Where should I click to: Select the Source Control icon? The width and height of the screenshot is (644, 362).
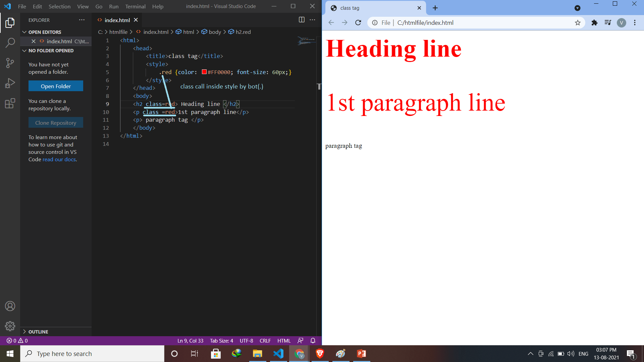[10, 63]
